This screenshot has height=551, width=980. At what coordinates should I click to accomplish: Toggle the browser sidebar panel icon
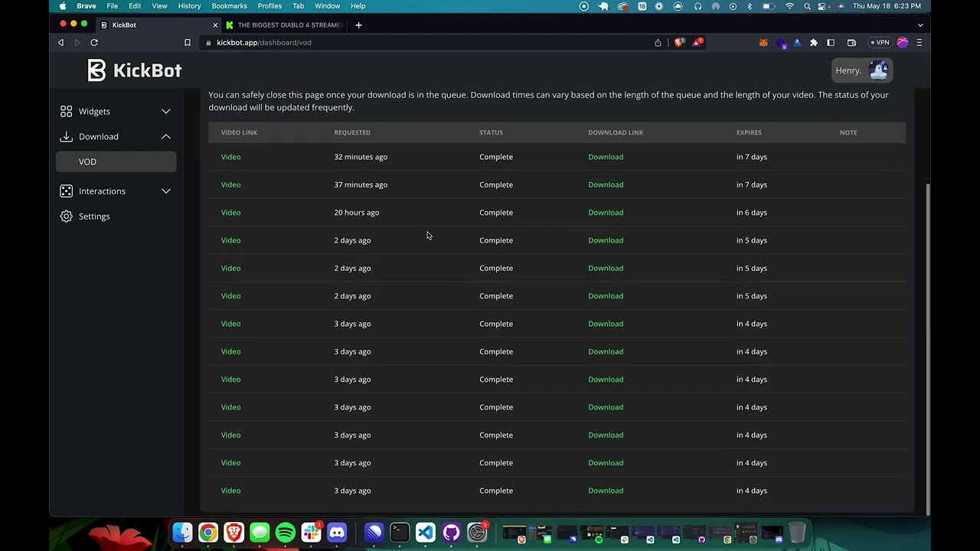pos(831,43)
